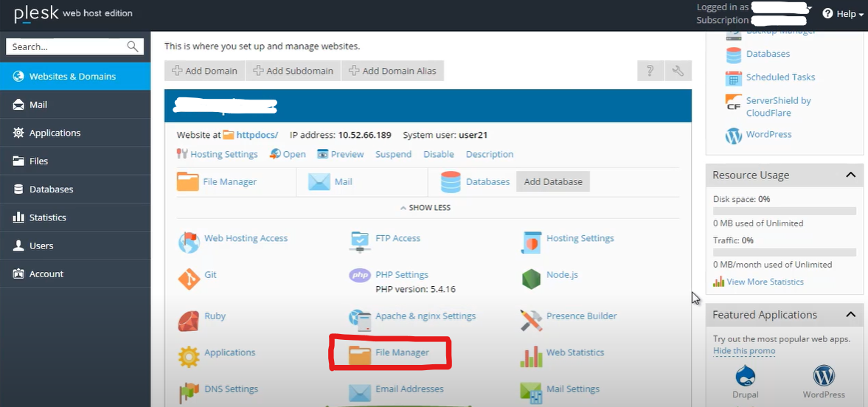Click the Hosting Settings link under website info

[223, 154]
